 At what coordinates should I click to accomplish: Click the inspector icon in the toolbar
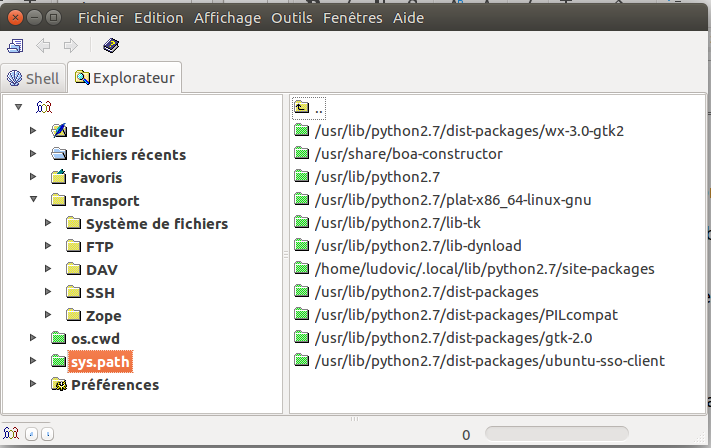(15, 45)
